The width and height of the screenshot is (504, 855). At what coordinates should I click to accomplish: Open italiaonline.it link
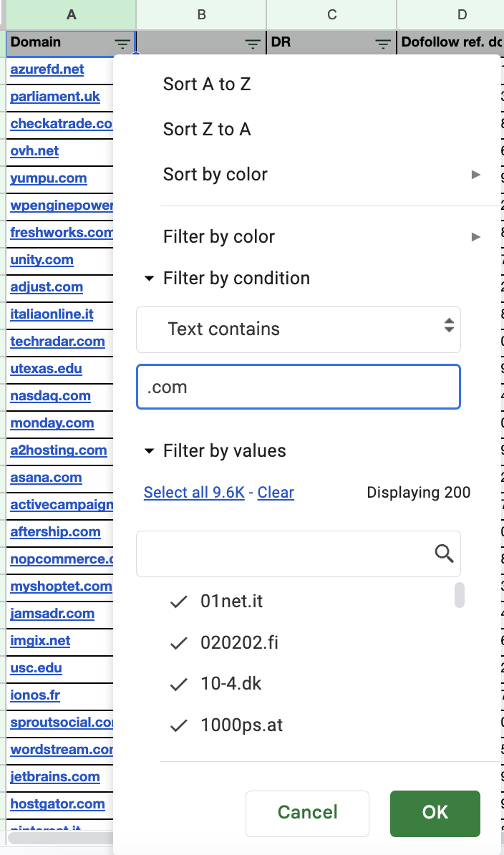coord(52,314)
